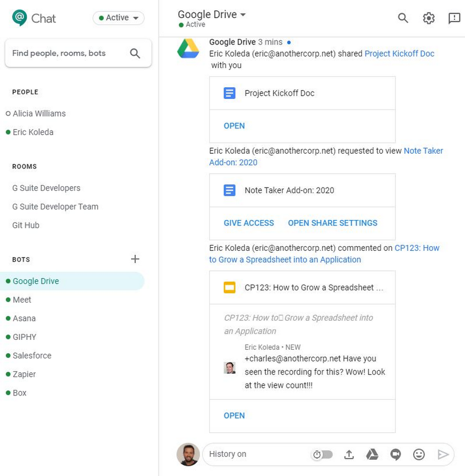Click your profile photo beside compose box

click(x=188, y=454)
